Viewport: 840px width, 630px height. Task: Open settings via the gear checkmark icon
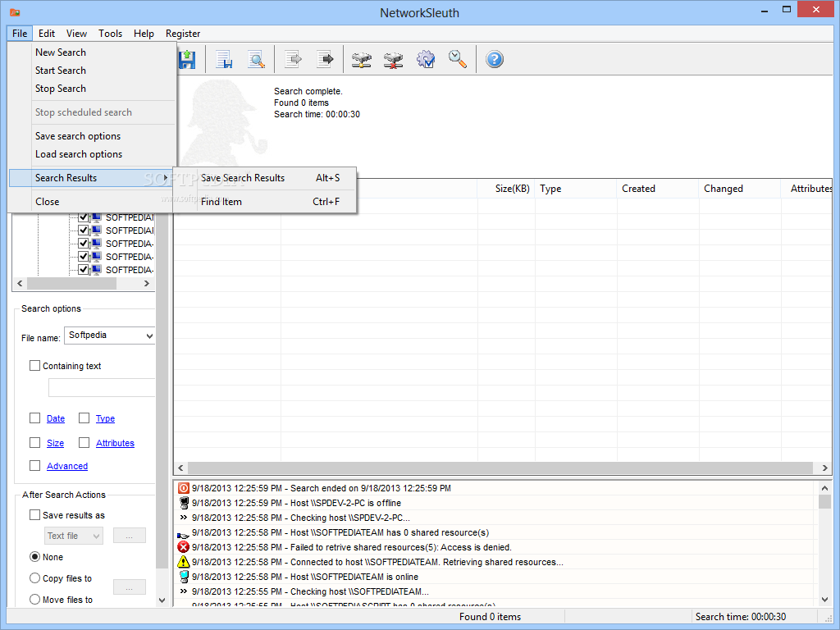[426, 59]
